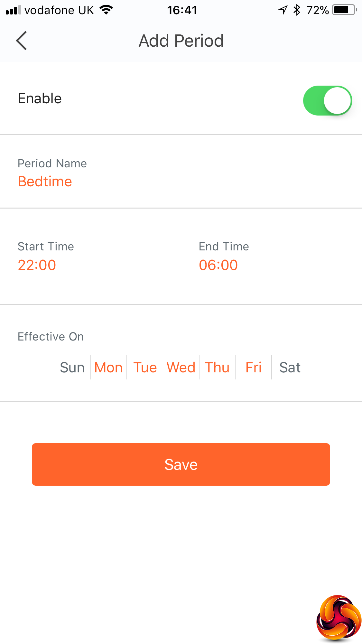The height and width of the screenshot is (644, 362).
Task: Toggle Saturday in Effective On
Action: [290, 368]
